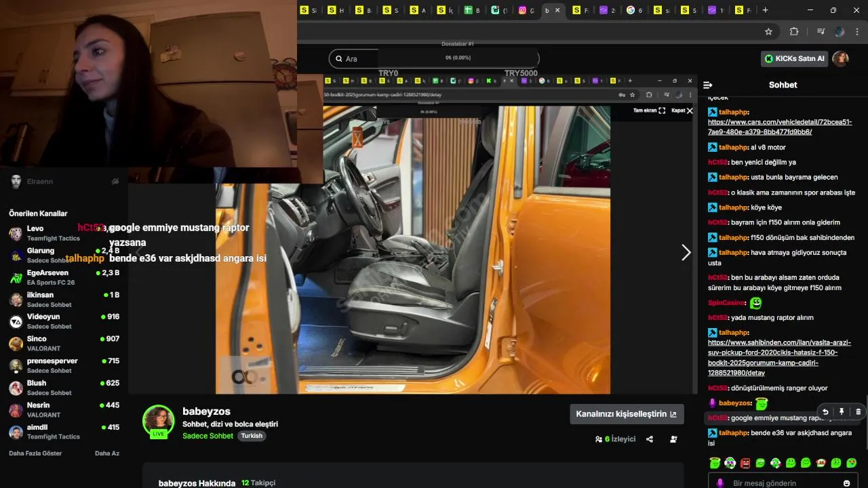Click KICKs Satın Al button
Screen dimensions: 868x488
pos(795,59)
